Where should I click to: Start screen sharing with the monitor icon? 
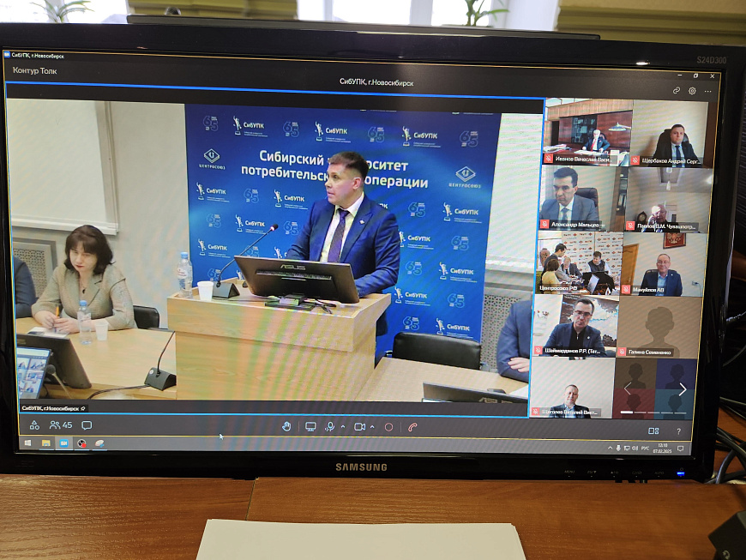click(310, 427)
